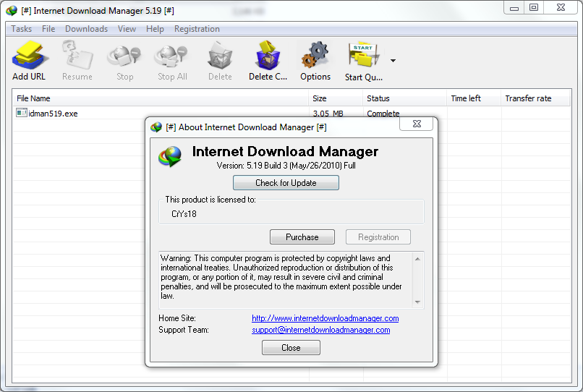Expand the Start Queue dropdown arrow

tap(393, 61)
